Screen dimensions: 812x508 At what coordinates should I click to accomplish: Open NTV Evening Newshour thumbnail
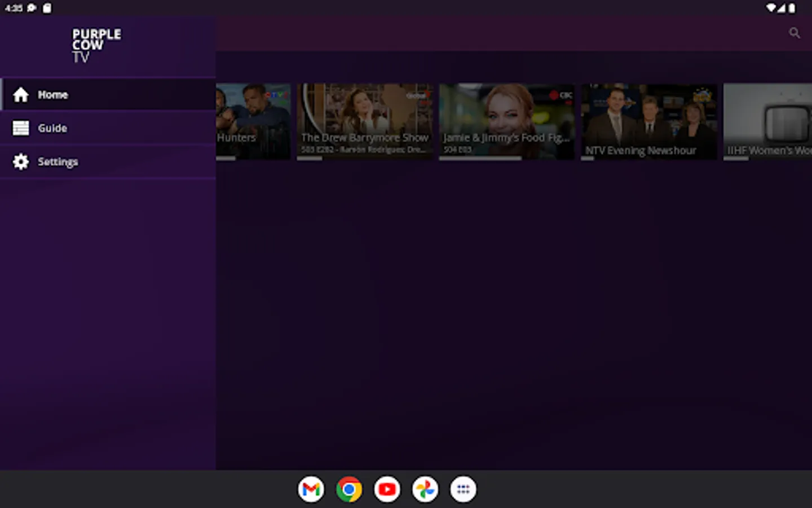pyautogui.click(x=649, y=121)
